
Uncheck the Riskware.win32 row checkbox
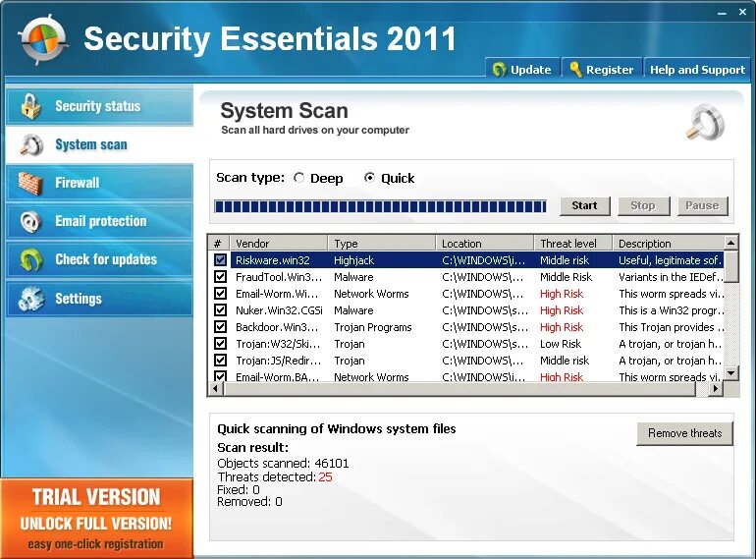click(220, 260)
